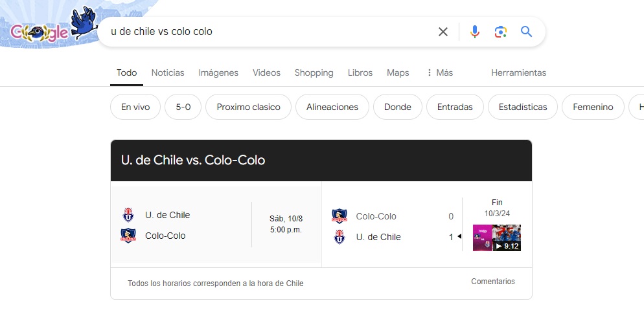Viewport: 644px width, 323px height.
Task: Select the Alineaciones filter chip
Action: click(332, 107)
